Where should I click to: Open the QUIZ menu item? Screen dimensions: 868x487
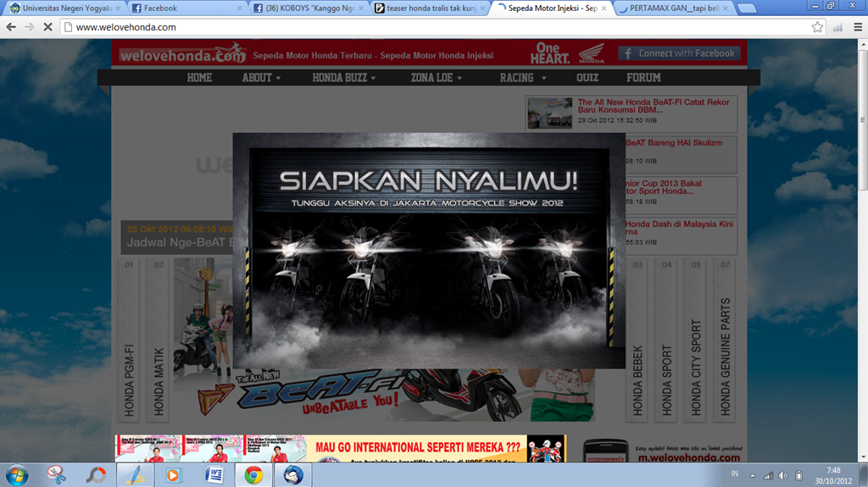587,77
